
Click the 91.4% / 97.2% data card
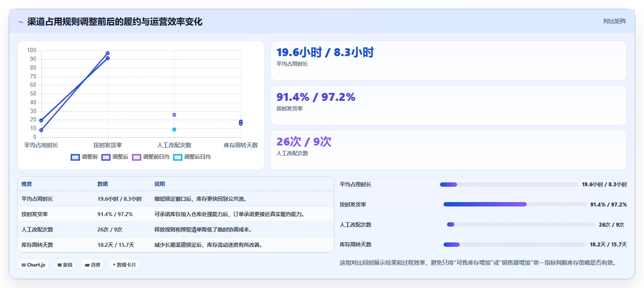[x=448, y=105]
